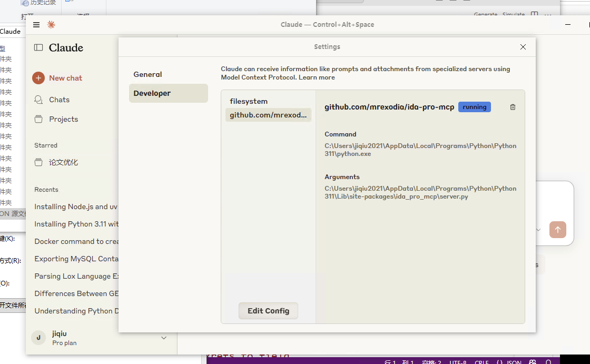Click the Claude tab in background window
Image resolution: width=590 pixels, height=364 pixels.
tap(10, 31)
